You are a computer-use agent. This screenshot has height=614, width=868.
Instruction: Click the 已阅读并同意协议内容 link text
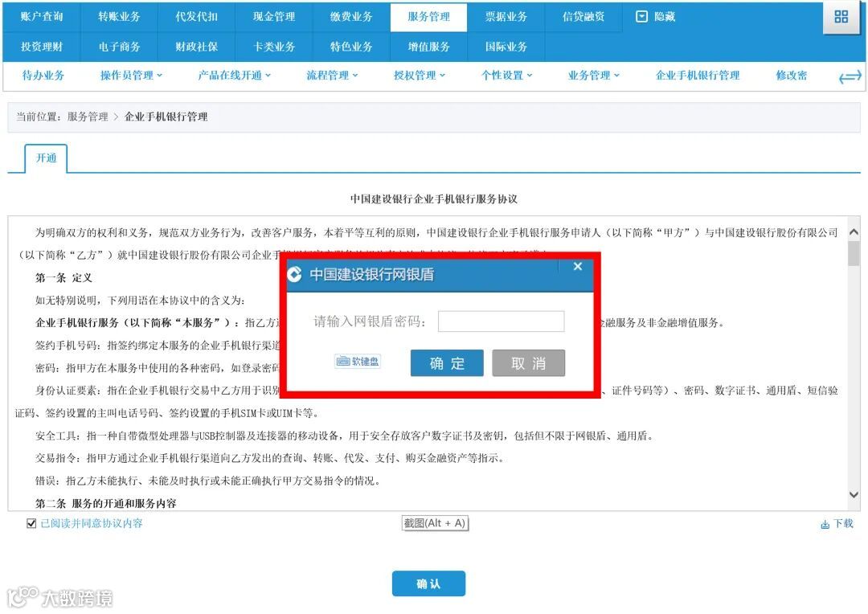[x=92, y=523]
